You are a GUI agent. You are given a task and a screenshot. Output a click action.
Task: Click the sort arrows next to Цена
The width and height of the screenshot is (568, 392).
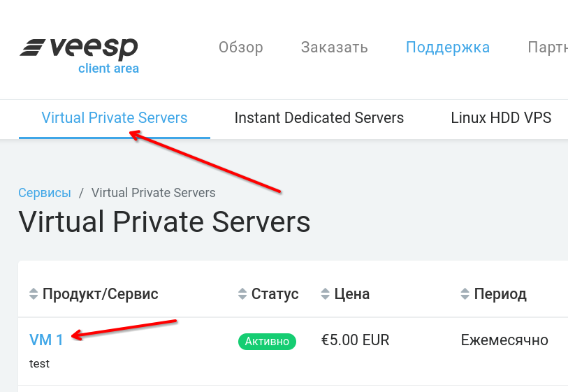tap(325, 294)
